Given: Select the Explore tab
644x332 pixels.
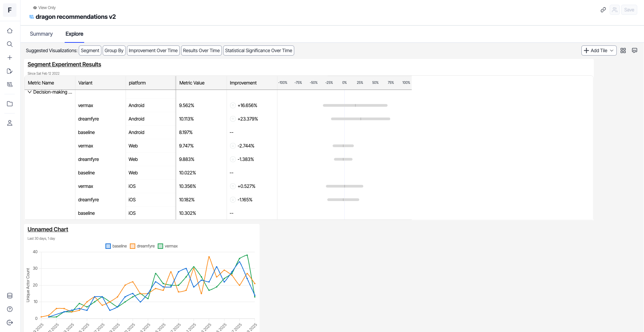Looking at the screenshot, I should [x=74, y=34].
